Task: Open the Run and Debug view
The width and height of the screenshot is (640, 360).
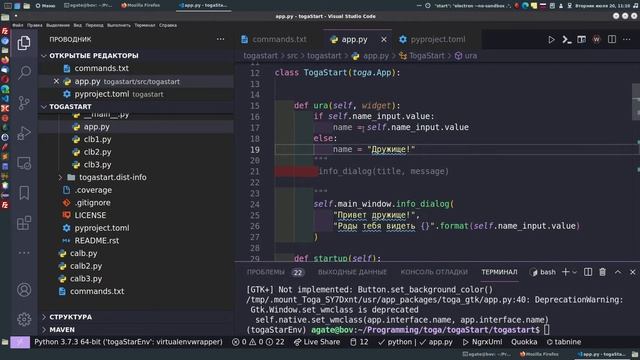Action: tap(24, 133)
